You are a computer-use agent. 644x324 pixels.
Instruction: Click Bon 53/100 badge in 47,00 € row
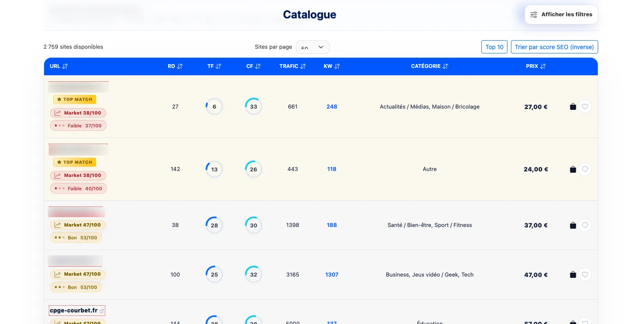point(76,287)
